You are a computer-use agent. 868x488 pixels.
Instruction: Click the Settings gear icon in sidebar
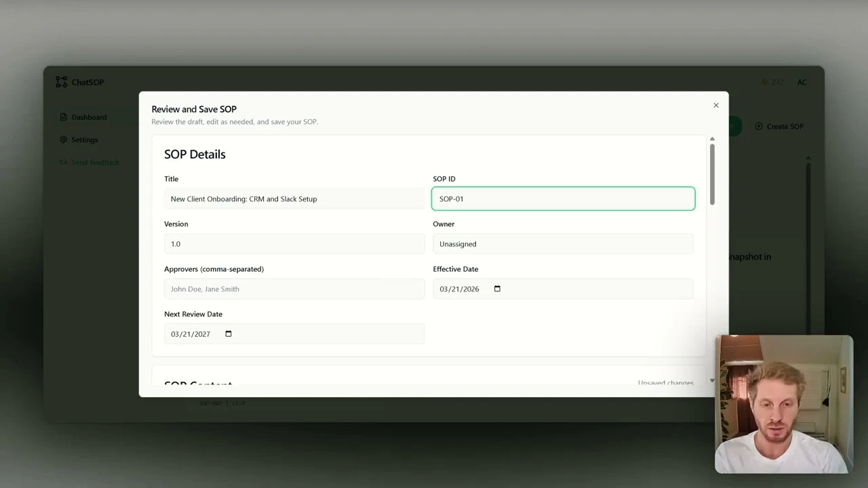tap(63, 140)
